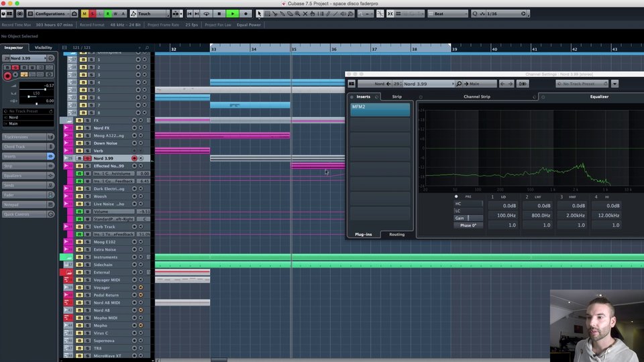Expand the Equalizers inspector section
This screenshot has height=362, width=644.
(x=28, y=176)
